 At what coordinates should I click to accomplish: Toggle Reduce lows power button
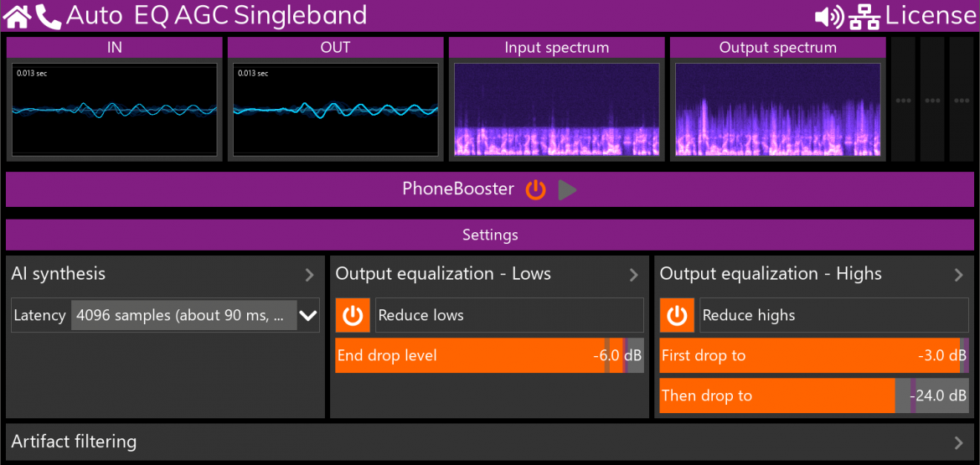353,315
